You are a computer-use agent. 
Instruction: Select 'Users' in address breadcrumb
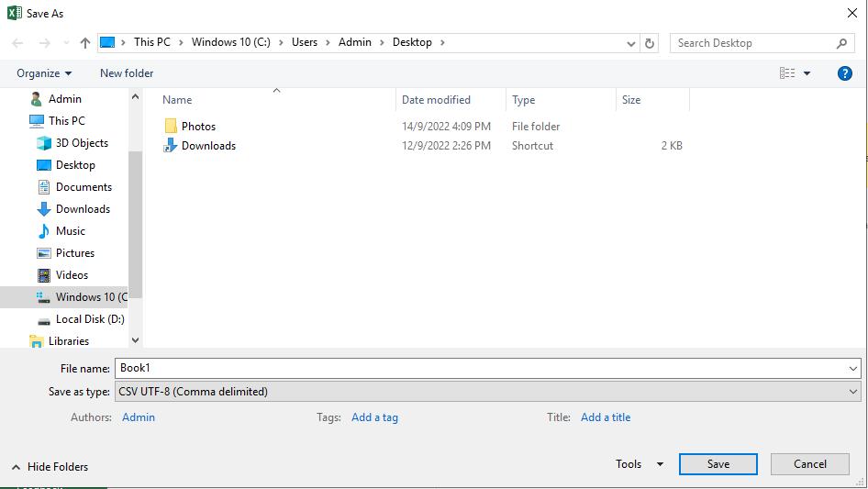click(305, 42)
